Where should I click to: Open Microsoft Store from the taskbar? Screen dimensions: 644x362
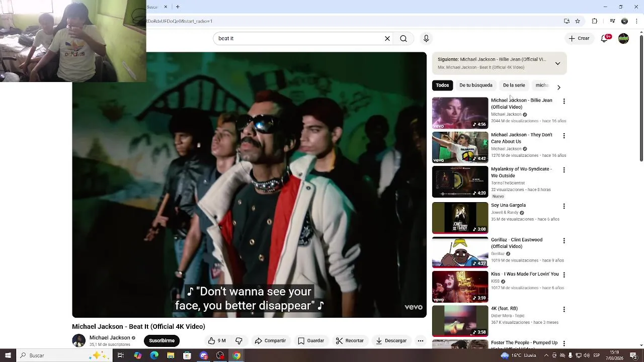(187, 355)
